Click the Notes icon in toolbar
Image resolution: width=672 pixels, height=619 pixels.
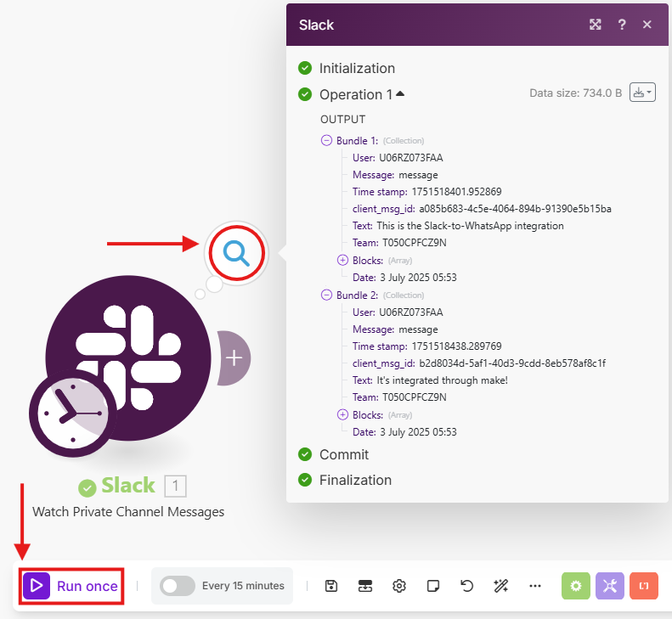click(x=433, y=586)
